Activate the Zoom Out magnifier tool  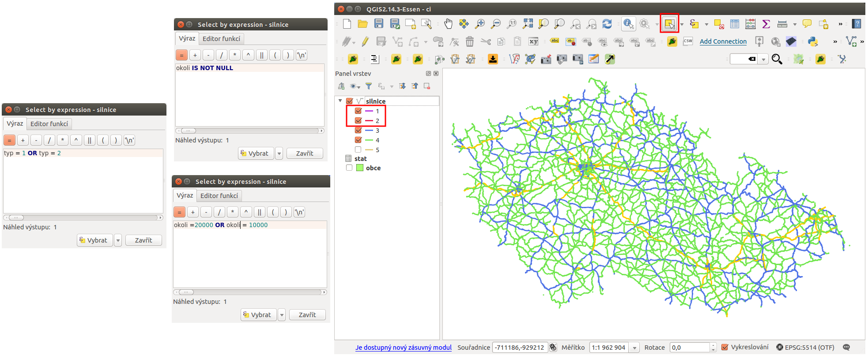496,24
